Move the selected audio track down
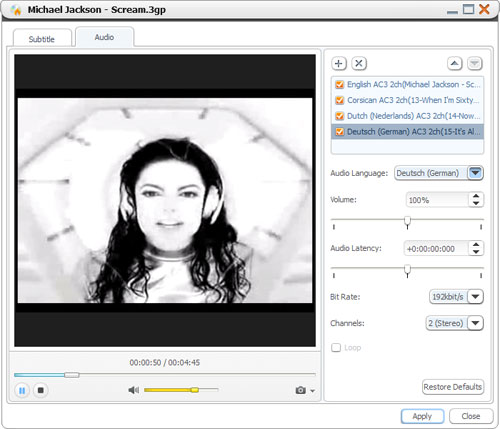 (x=475, y=63)
